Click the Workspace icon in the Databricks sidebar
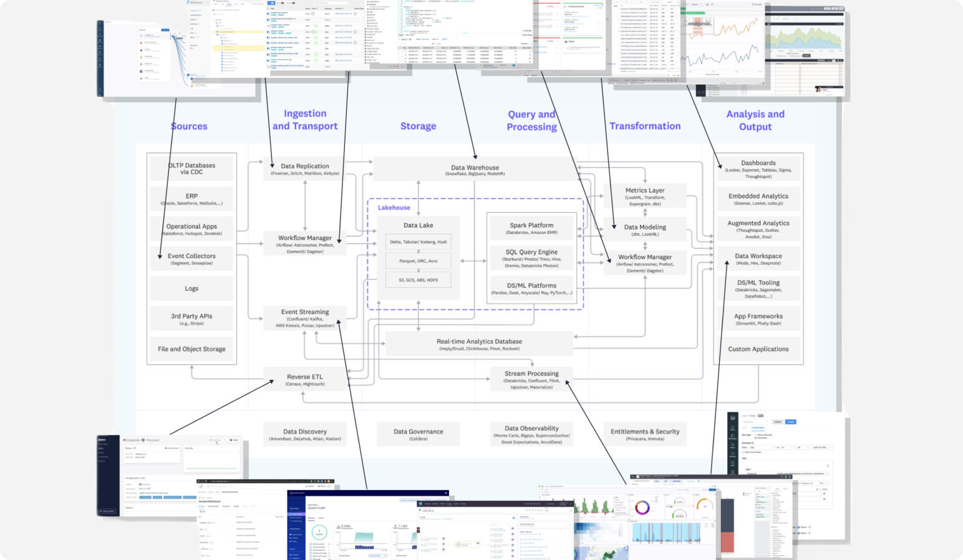 [x=733, y=437]
